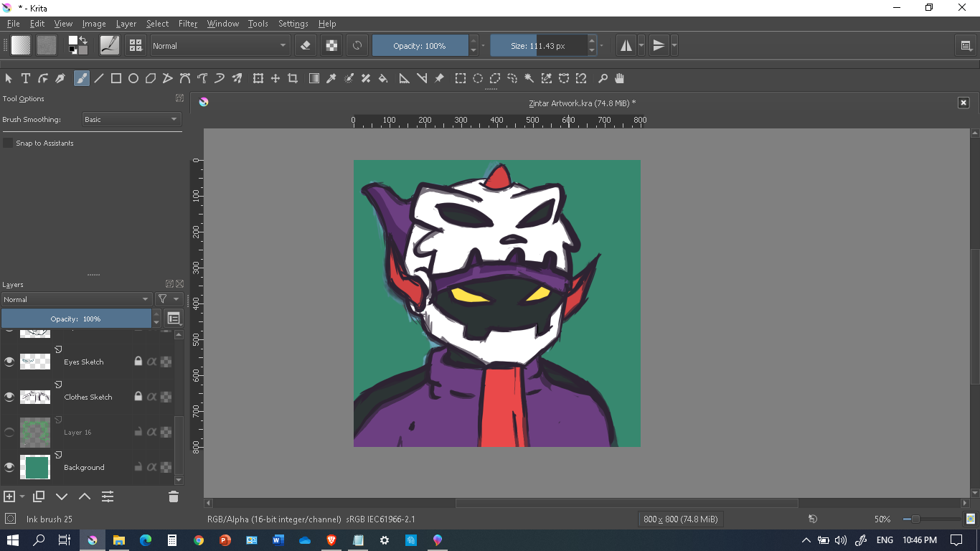Move the layer down
980x551 pixels.
(62, 496)
